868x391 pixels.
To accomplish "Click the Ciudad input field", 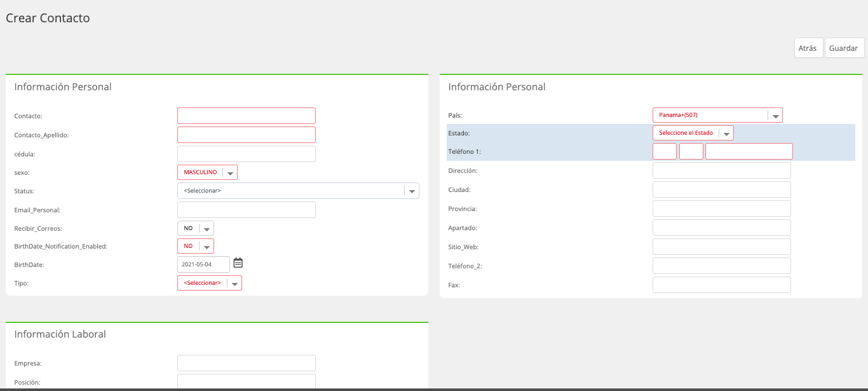I will [x=722, y=189].
